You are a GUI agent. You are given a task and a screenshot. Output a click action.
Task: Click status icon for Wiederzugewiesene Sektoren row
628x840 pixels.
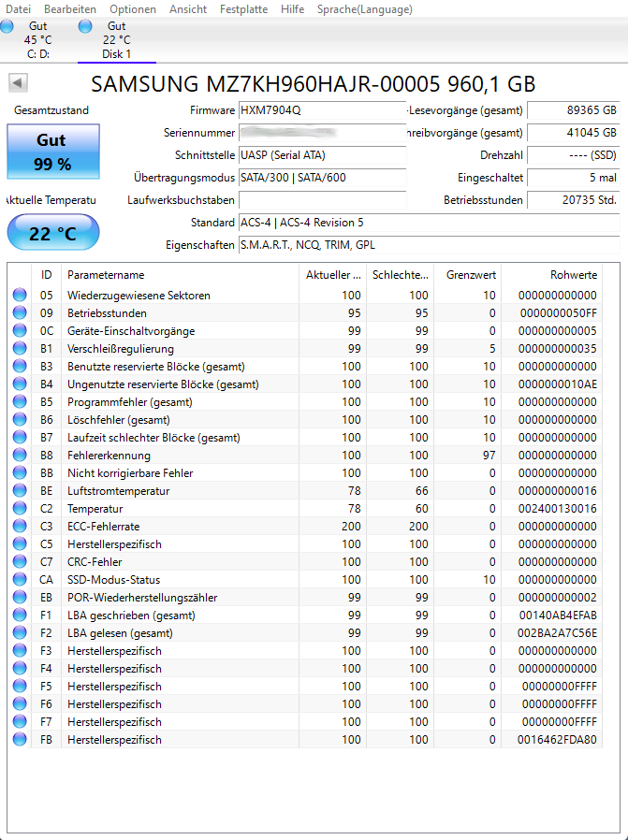click(20, 295)
